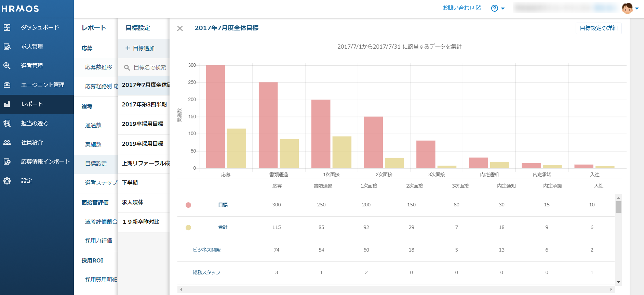The width and height of the screenshot is (644, 295).
Task: Click the red 応募 target bar in chart
Action: [x=215, y=117]
